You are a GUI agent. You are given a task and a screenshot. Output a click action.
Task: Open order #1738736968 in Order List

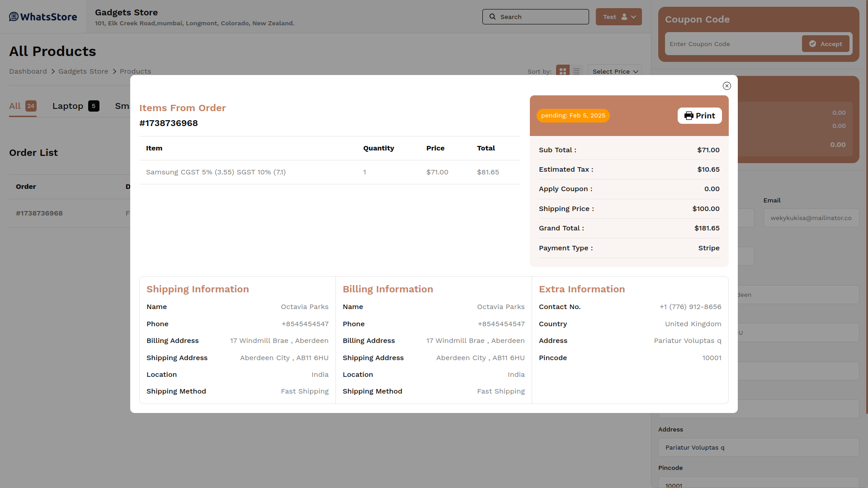(39, 213)
